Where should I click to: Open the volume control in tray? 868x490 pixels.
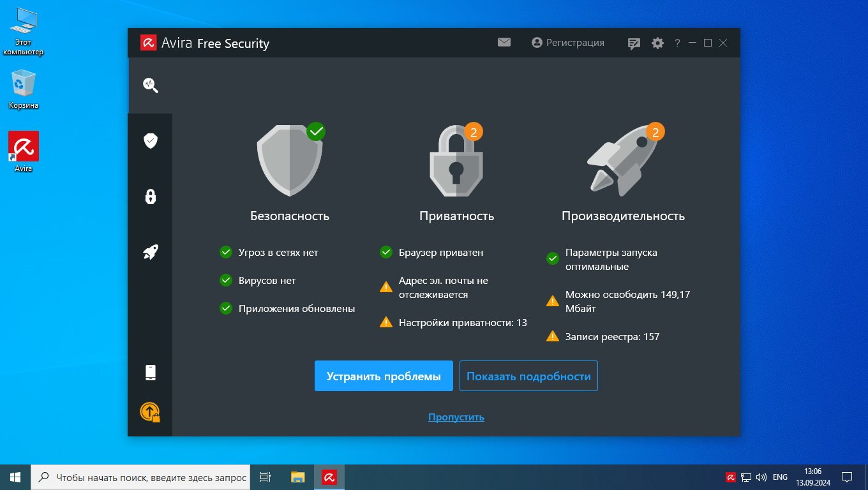coord(761,477)
